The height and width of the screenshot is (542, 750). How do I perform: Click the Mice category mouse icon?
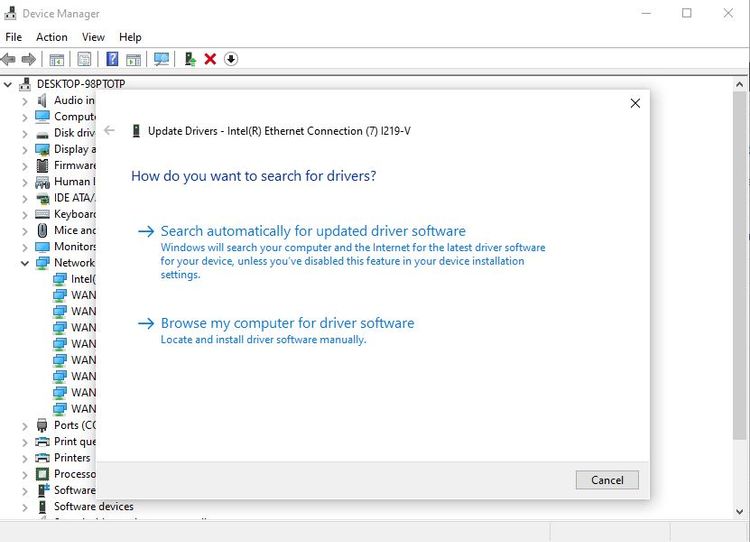coord(42,230)
